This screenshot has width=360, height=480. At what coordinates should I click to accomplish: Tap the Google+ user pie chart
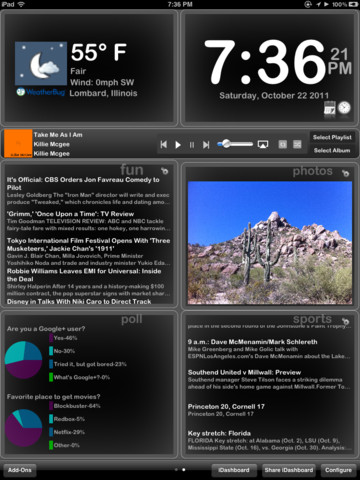pyautogui.click(x=23, y=360)
